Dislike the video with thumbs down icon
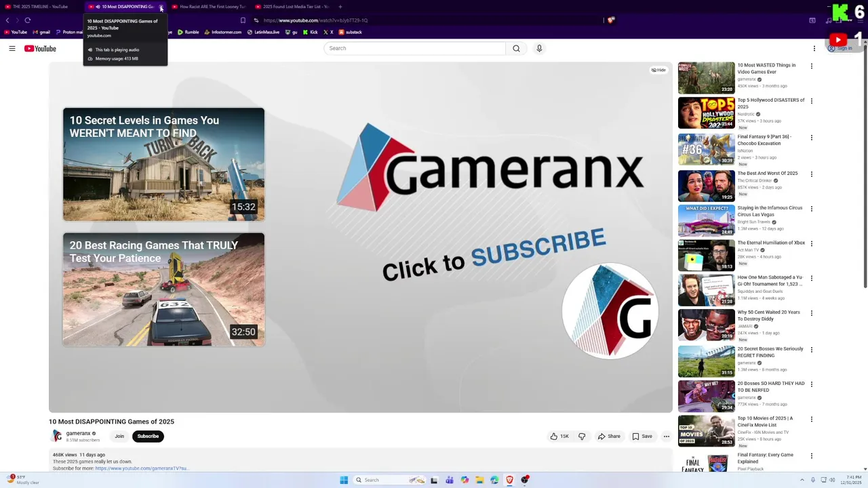868x488 pixels. click(x=582, y=436)
